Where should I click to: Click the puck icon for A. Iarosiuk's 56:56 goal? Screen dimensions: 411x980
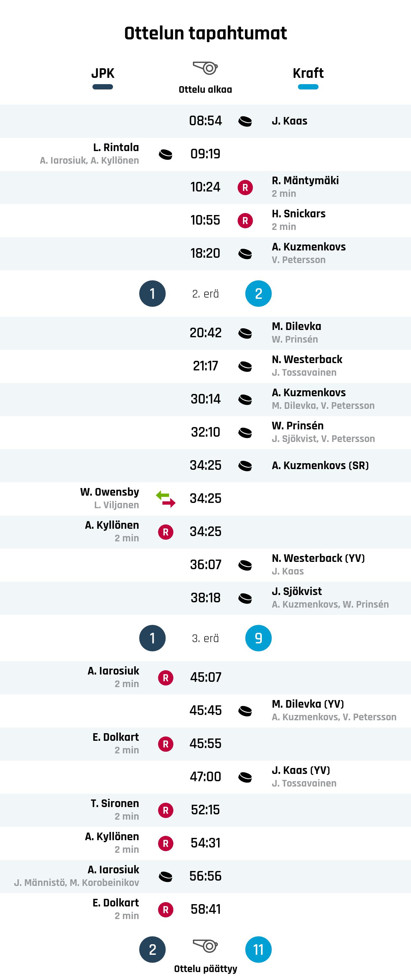(165, 877)
